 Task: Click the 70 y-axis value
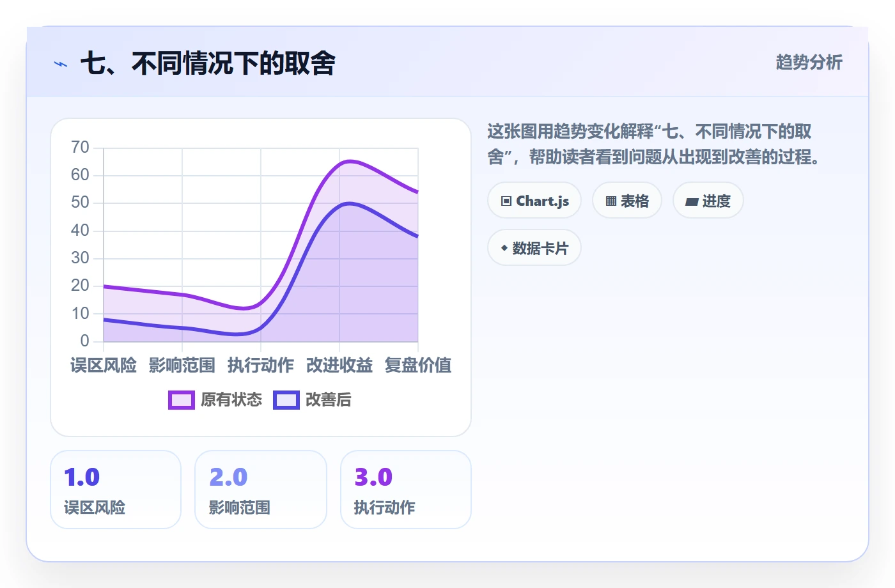tap(81, 148)
